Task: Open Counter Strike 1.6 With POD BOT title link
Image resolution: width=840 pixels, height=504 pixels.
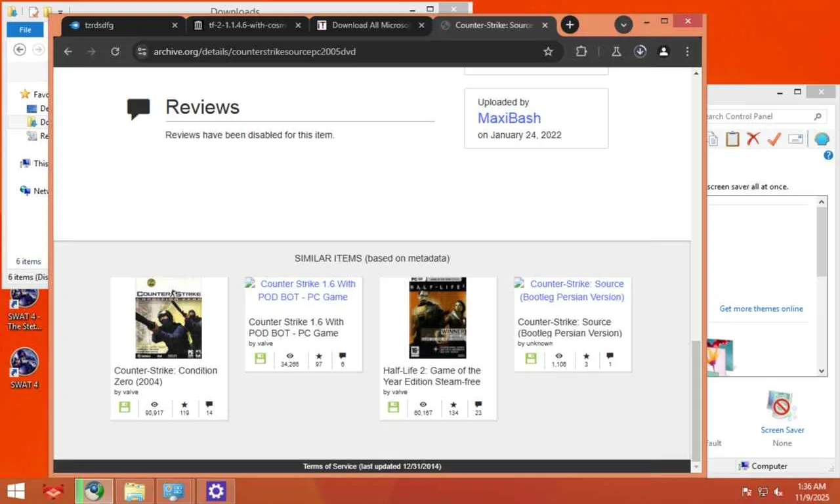Action: coord(296,327)
